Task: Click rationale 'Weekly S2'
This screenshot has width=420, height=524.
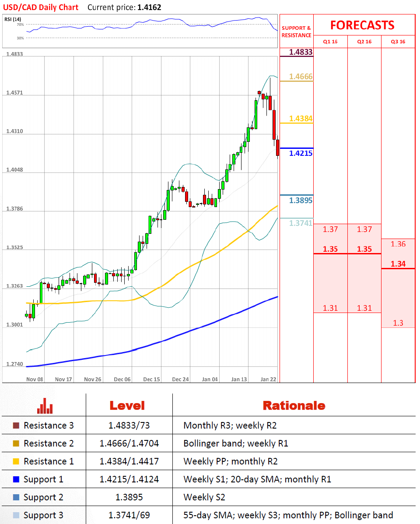Action: 204,498
